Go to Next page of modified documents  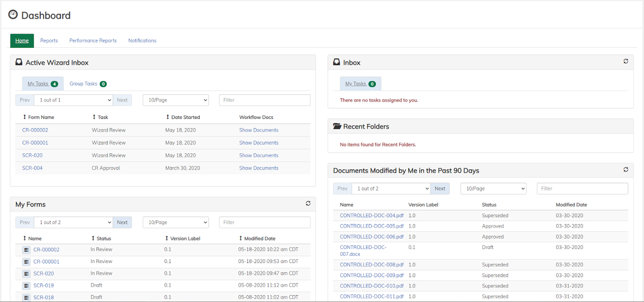pyautogui.click(x=440, y=188)
